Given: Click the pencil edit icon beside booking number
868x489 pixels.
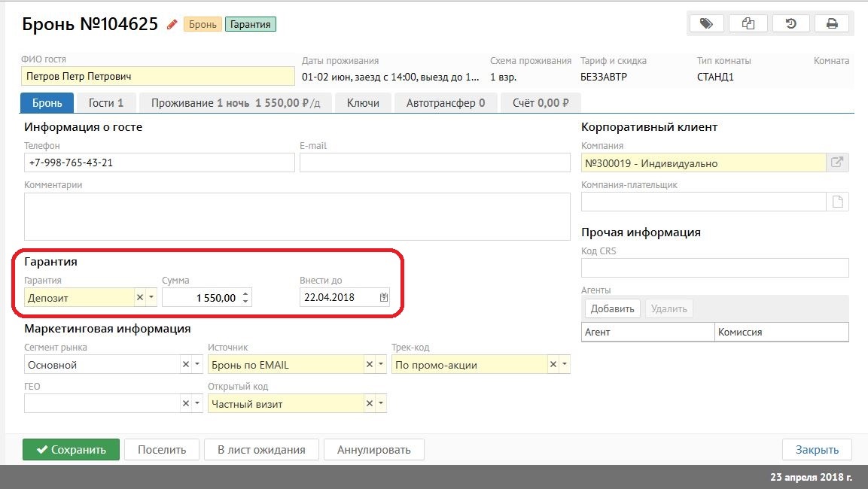Looking at the screenshot, I should tap(172, 25).
